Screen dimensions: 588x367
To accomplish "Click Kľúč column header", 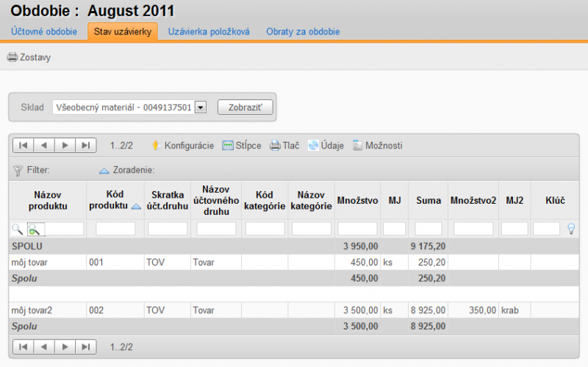I will coord(555,200).
